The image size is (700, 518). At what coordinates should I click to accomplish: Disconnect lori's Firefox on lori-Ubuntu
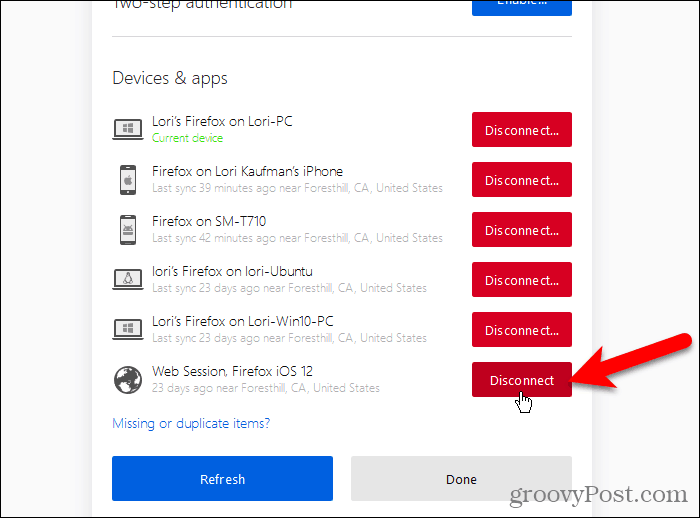[522, 280]
